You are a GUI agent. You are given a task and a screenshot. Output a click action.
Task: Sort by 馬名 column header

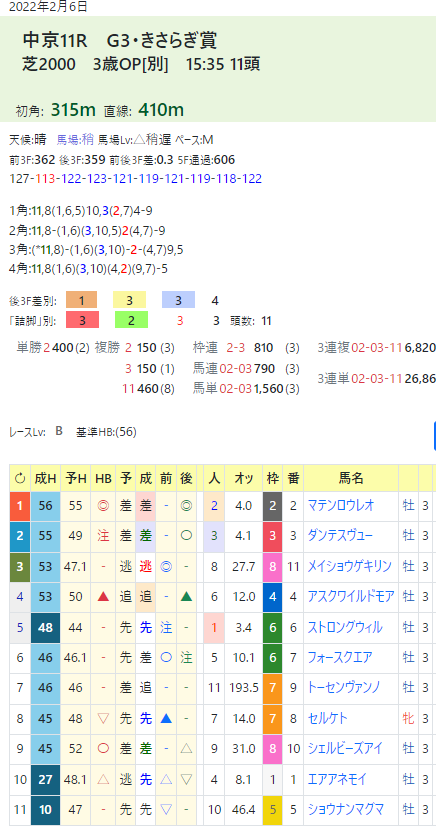click(x=351, y=478)
